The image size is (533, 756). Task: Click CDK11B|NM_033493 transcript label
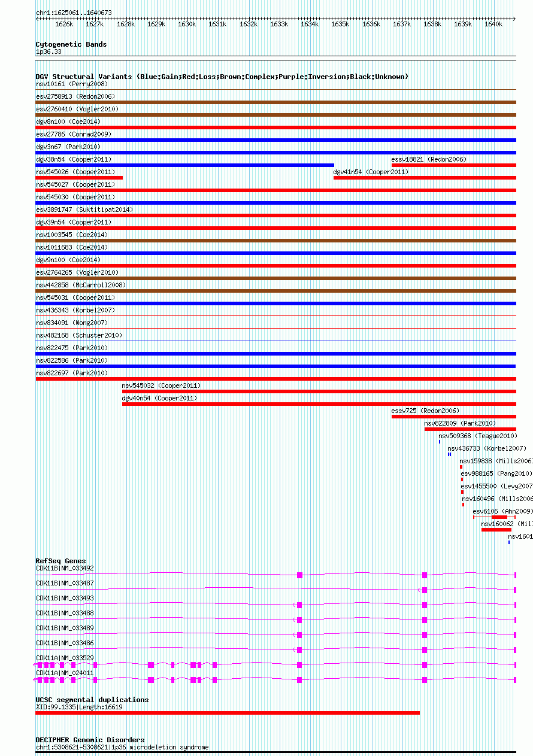coord(65,598)
